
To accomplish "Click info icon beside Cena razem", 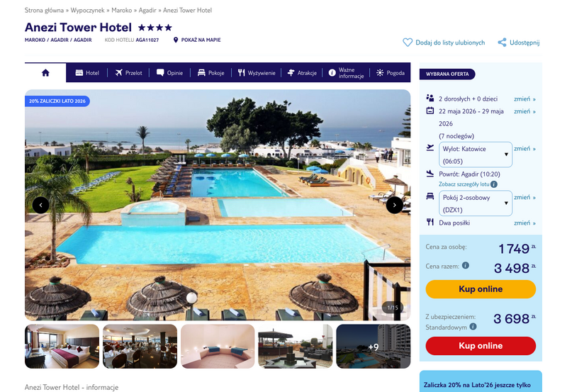I will pyautogui.click(x=466, y=265).
